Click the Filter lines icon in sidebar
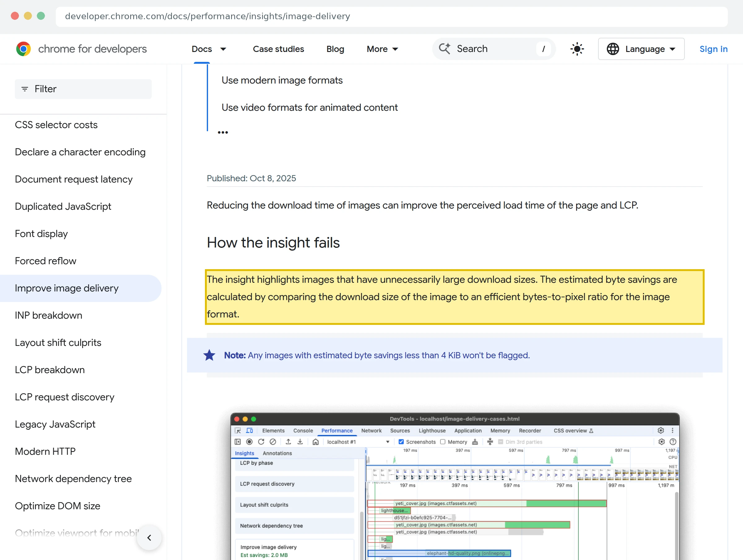743x560 pixels. 24,89
